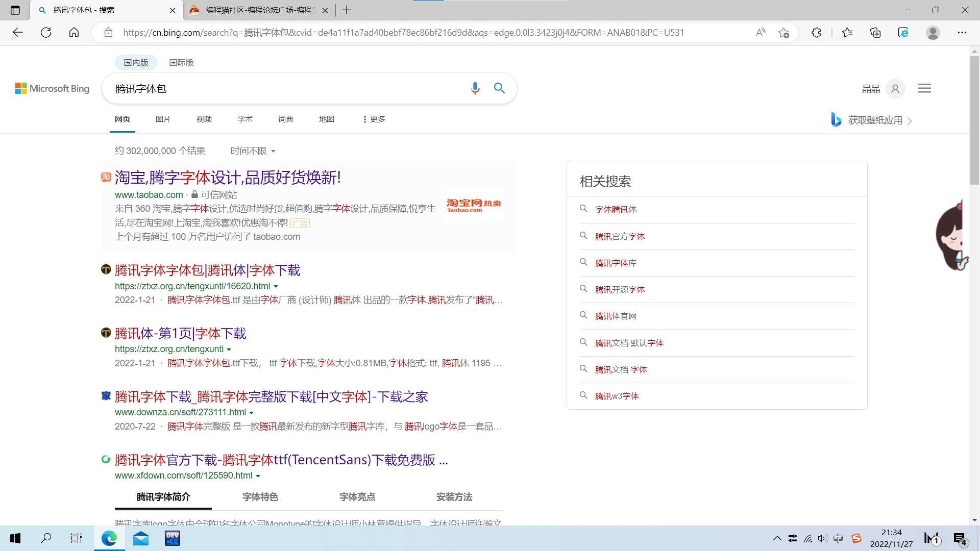
Task: Open the Bing account avatar icon
Action: (895, 89)
